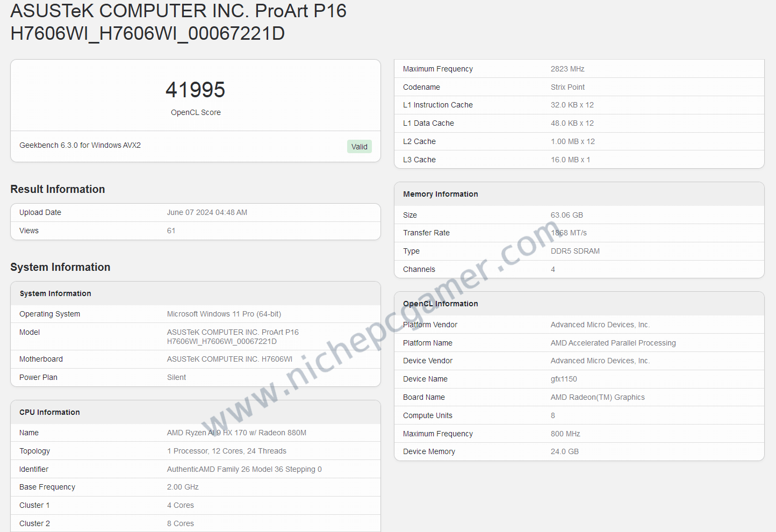The height and width of the screenshot is (532, 776).
Task: Select the date 'June 07 2024 04:48 AM'
Action: coord(207,212)
